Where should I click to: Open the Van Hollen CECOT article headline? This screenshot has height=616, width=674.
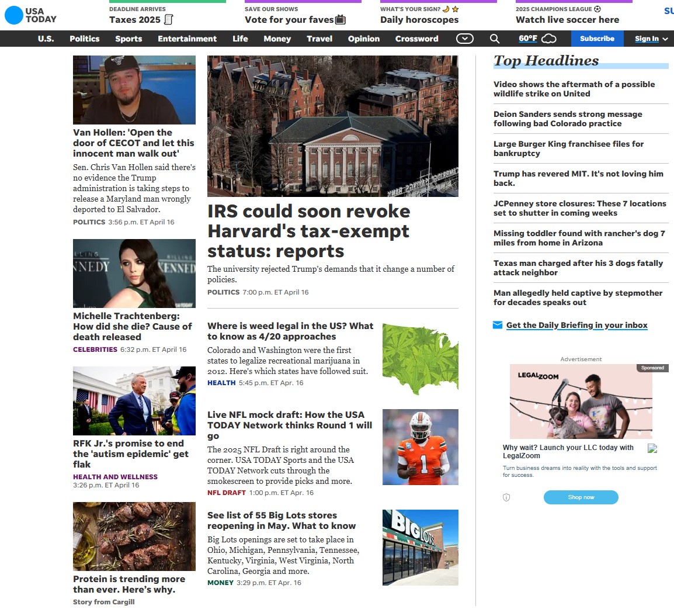[134, 143]
